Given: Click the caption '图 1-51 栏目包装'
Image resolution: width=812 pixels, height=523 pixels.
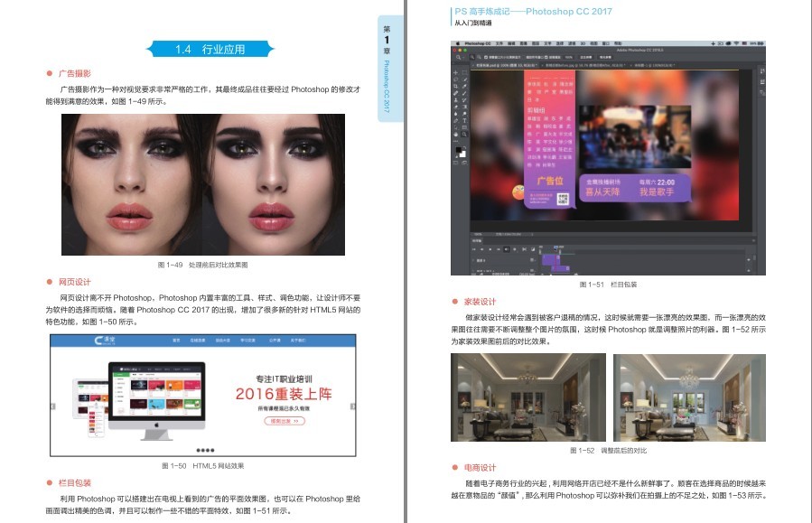Looking at the screenshot, I should [608, 285].
